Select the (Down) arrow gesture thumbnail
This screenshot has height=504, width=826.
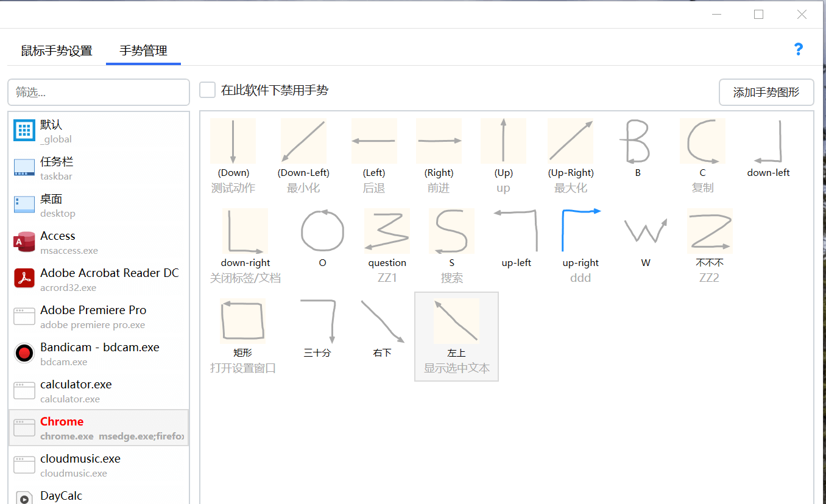click(233, 141)
